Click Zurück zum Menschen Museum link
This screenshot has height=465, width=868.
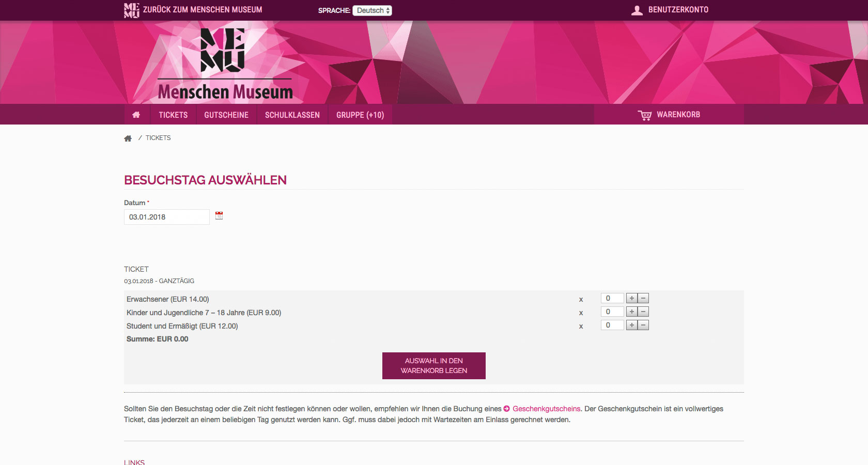click(x=203, y=10)
